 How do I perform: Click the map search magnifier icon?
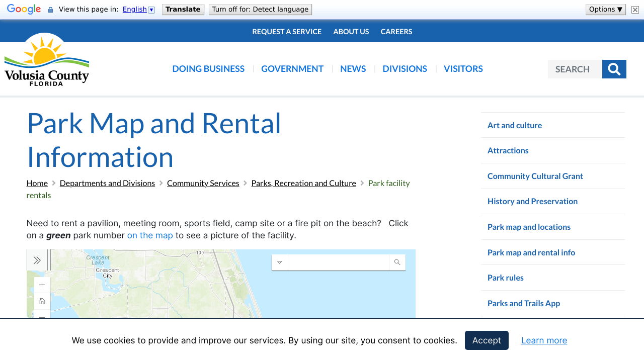click(397, 262)
